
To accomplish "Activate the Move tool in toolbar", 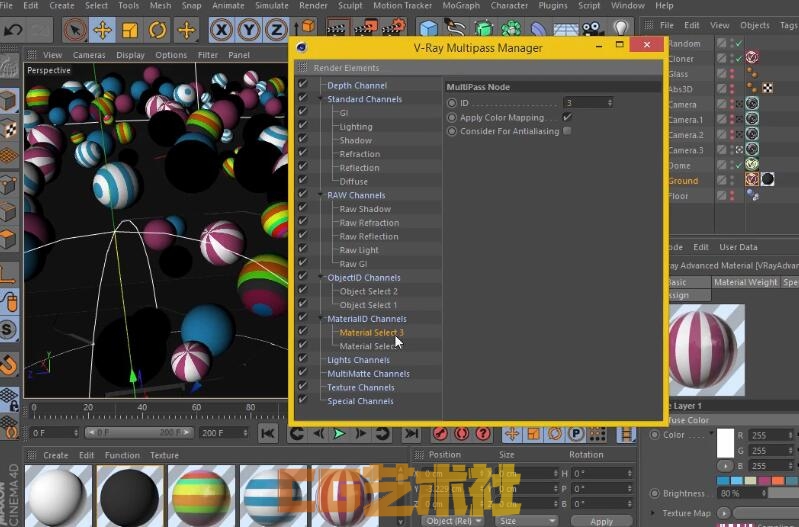I will [102, 30].
